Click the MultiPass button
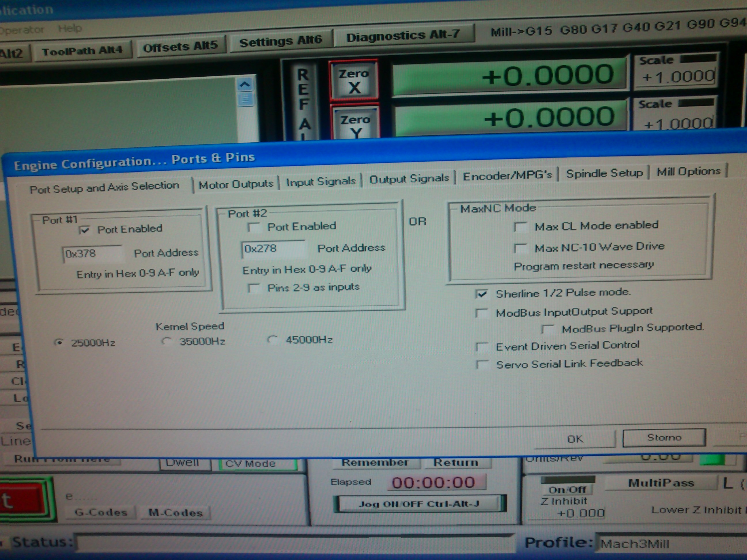 pos(661,483)
